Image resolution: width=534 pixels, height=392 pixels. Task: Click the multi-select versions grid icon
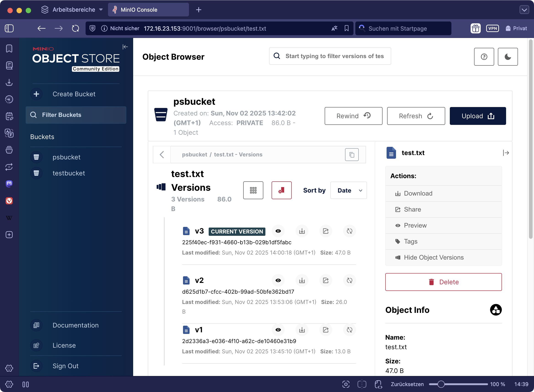[253, 190]
